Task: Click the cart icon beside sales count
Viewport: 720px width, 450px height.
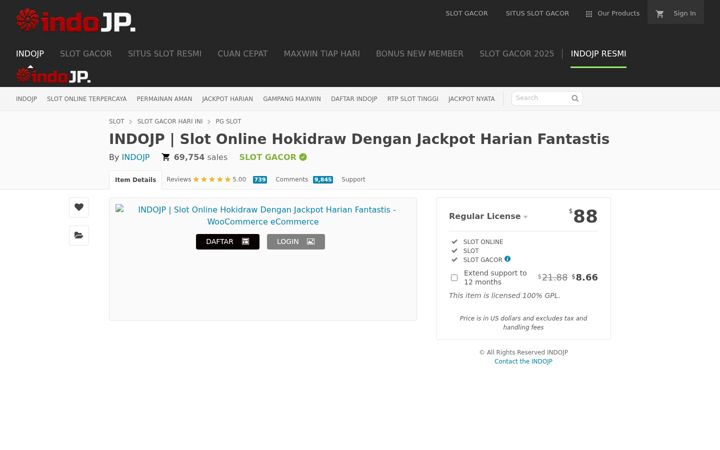Action: [x=166, y=157]
